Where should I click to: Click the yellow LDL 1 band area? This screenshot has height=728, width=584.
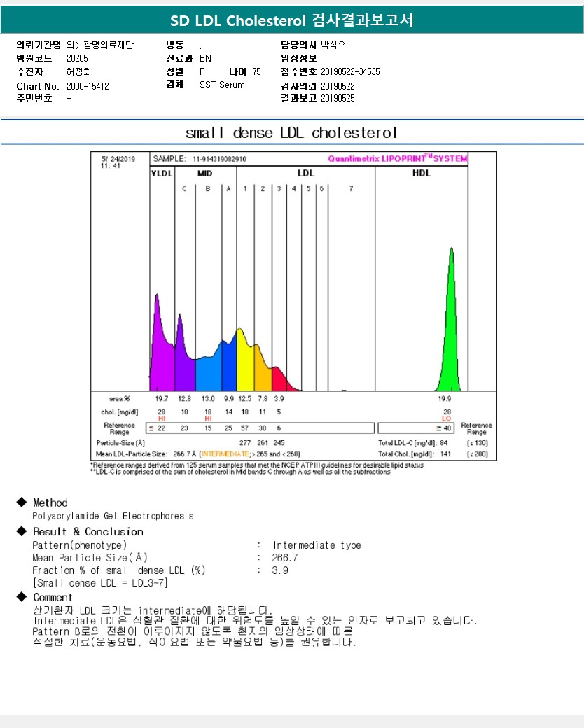244,360
